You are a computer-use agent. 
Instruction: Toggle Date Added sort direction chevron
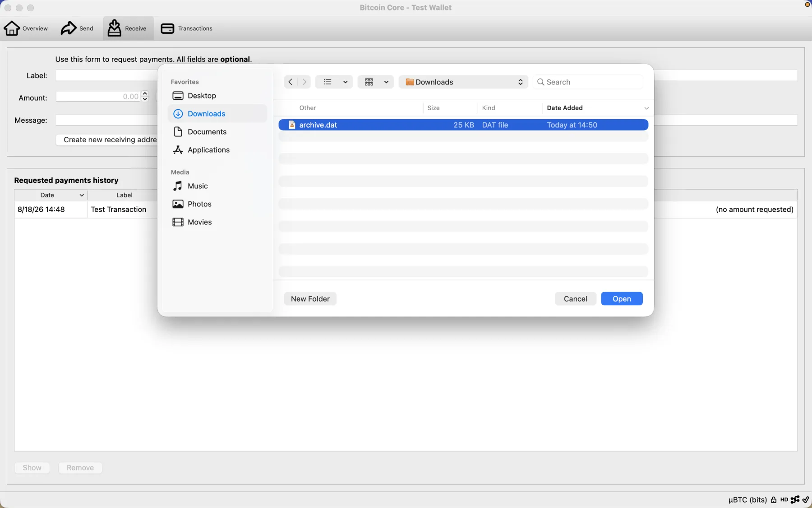coord(646,108)
